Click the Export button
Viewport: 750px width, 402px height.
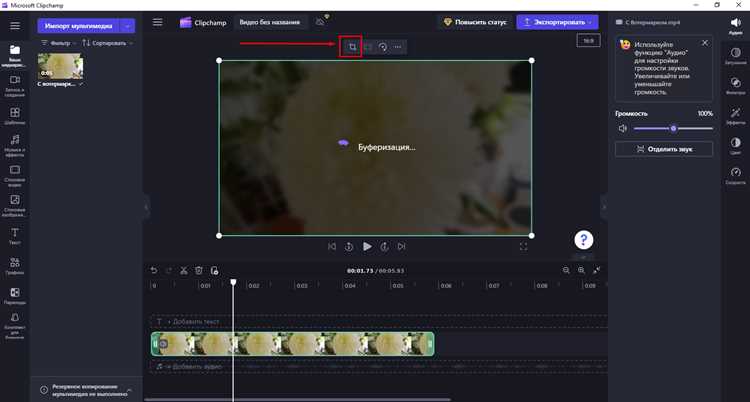[x=557, y=22]
